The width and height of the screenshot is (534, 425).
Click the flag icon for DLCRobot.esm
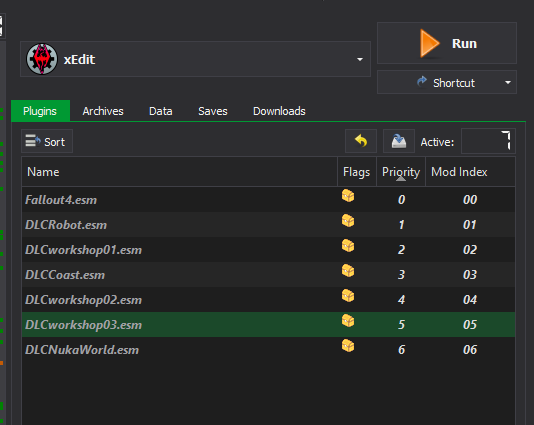pos(348,221)
